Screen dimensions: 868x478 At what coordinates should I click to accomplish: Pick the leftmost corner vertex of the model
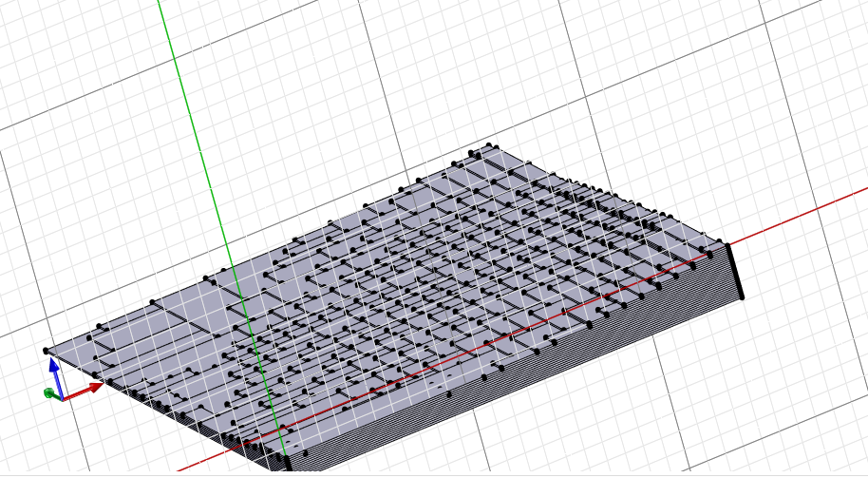click(47, 351)
